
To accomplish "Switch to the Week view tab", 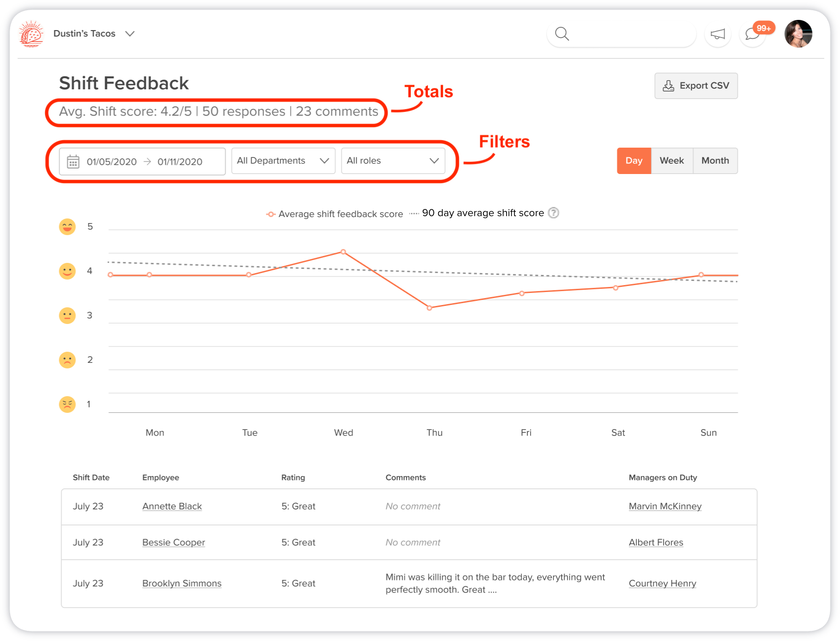I will point(672,161).
